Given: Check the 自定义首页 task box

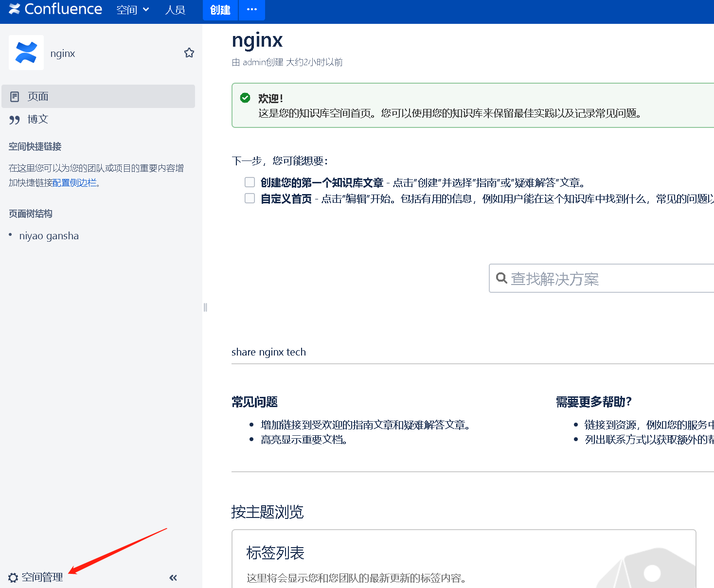Looking at the screenshot, I should click(x=250, y=198).
